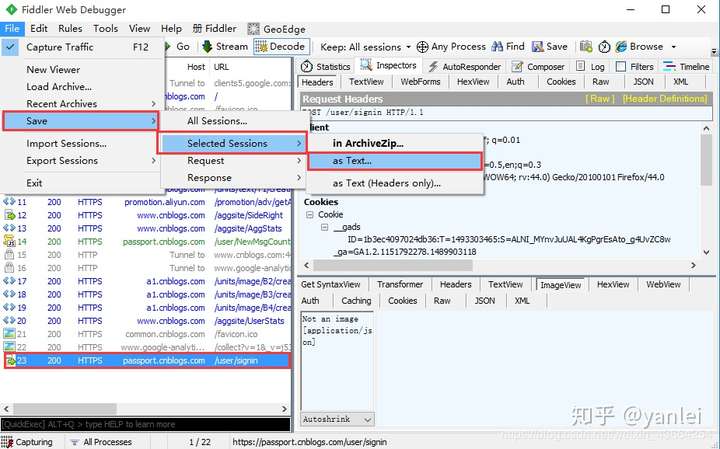720x449 pixels.
Task: Open the Statistics tab
Action: pos(326,67)
